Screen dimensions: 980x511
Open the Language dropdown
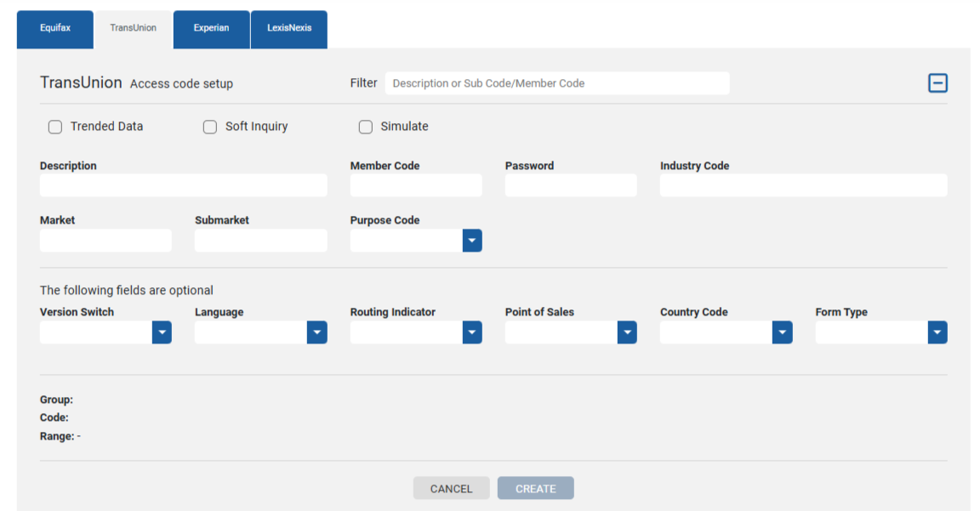coord(316,332)
